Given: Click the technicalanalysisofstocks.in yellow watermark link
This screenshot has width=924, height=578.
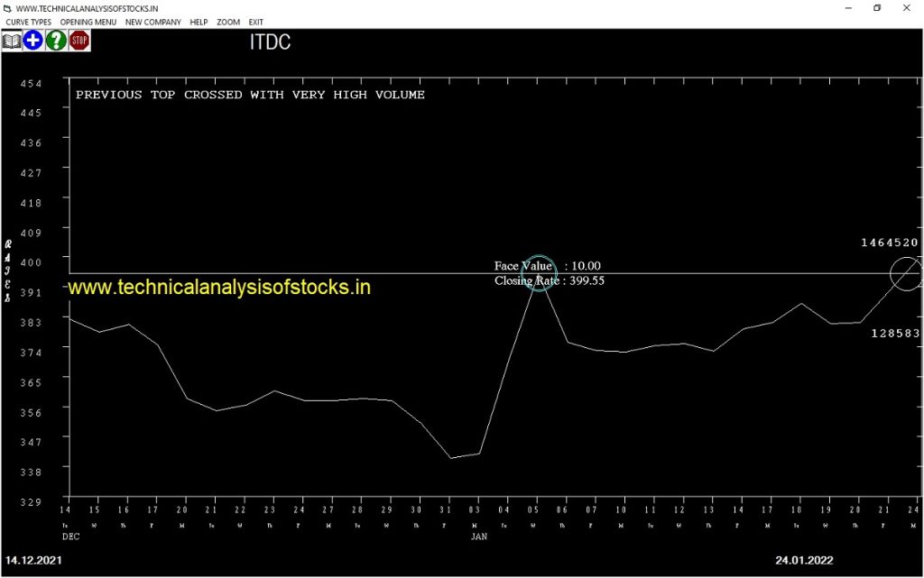Looking at the screenshot, I should [x=219, y=288].
